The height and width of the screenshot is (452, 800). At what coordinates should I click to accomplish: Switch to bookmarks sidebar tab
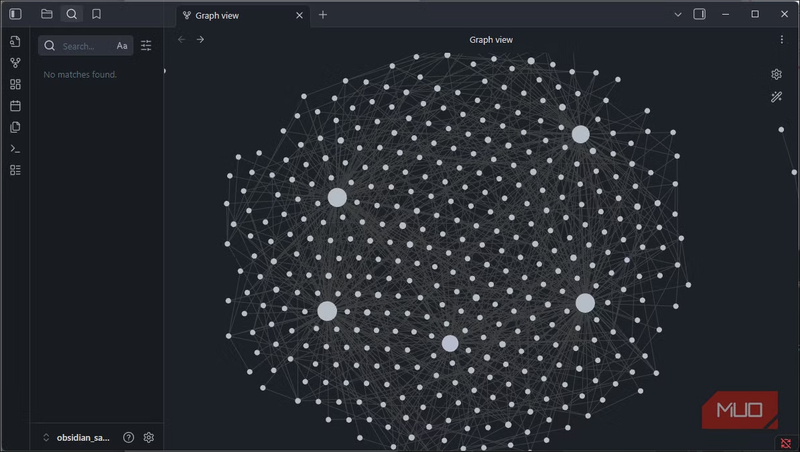coord(96,14)
